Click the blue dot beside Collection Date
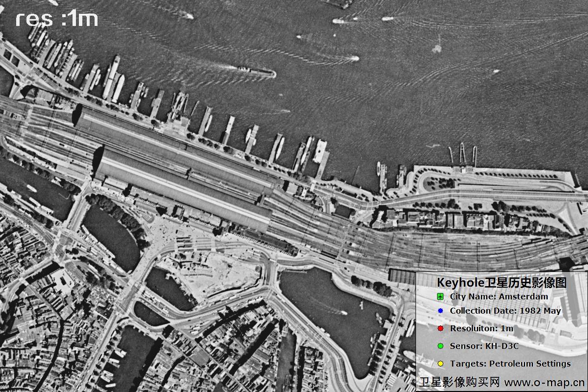This screenshot has height=392, width=588. point(440,311)
